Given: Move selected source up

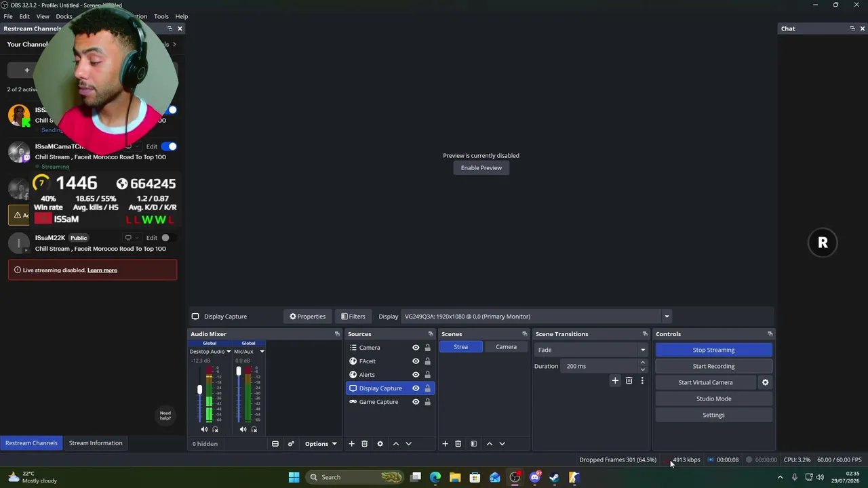Looking at the screenshot, I should pyautogui.click(x=396, y=444).
